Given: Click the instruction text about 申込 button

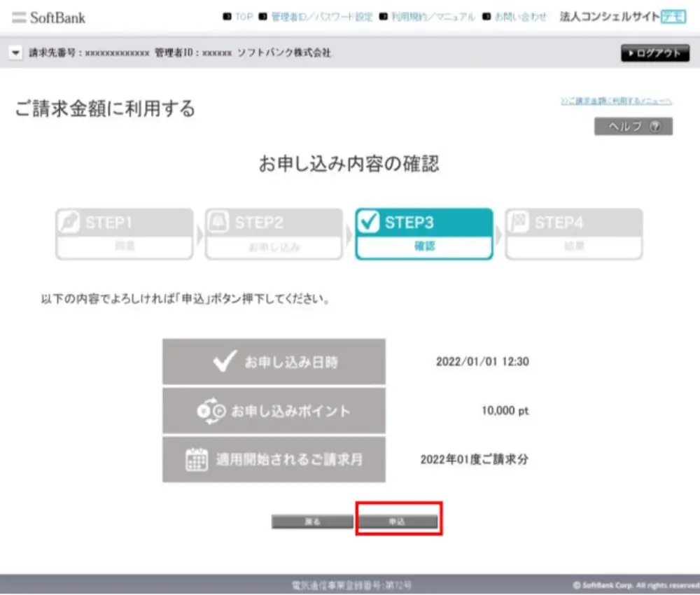Looking at the screenshot, I should tap(185, 299).
